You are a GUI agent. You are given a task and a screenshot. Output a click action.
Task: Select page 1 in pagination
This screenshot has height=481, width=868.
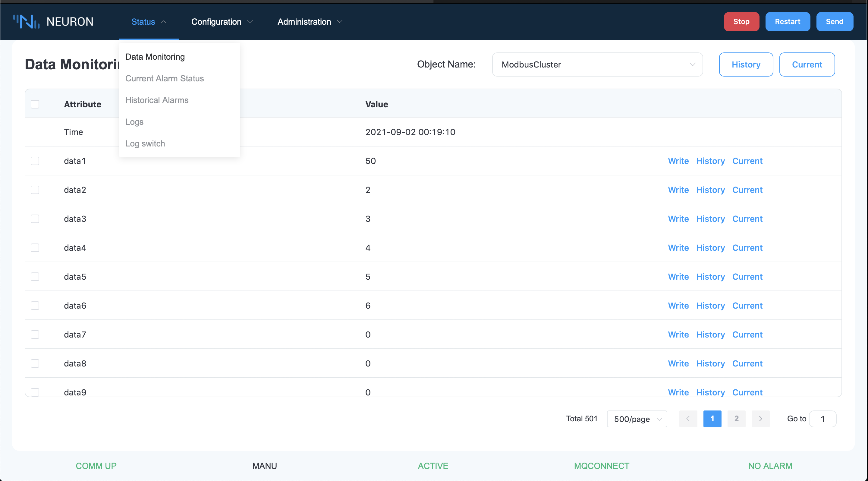click(x=712, y=419)
